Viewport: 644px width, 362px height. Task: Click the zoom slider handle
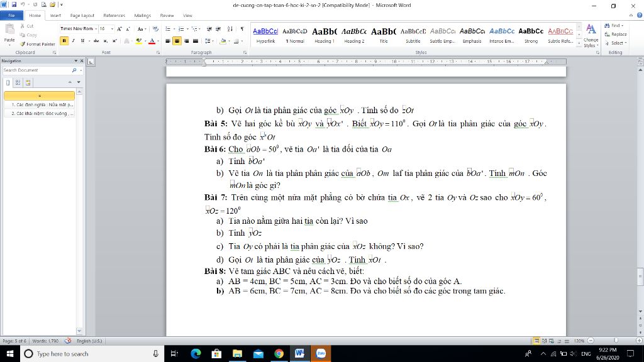tap(616, 341)
